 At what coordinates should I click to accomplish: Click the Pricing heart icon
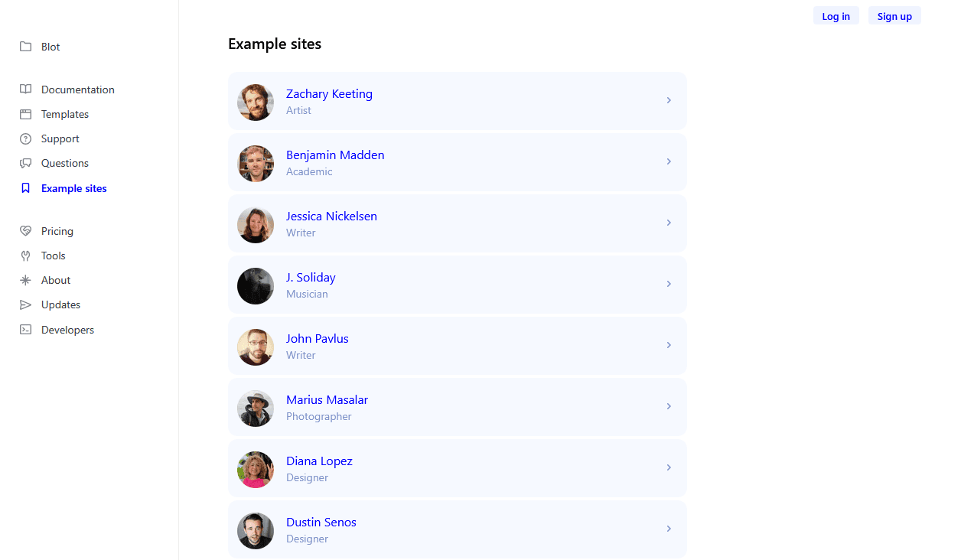pyautogui.click(x=26, y=231)
